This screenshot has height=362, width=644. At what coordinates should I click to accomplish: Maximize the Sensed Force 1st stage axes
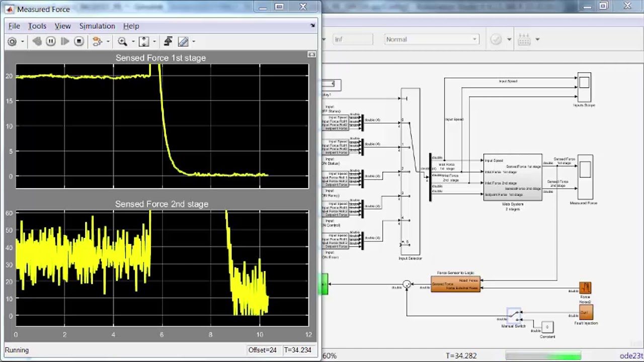coord(312,54)
